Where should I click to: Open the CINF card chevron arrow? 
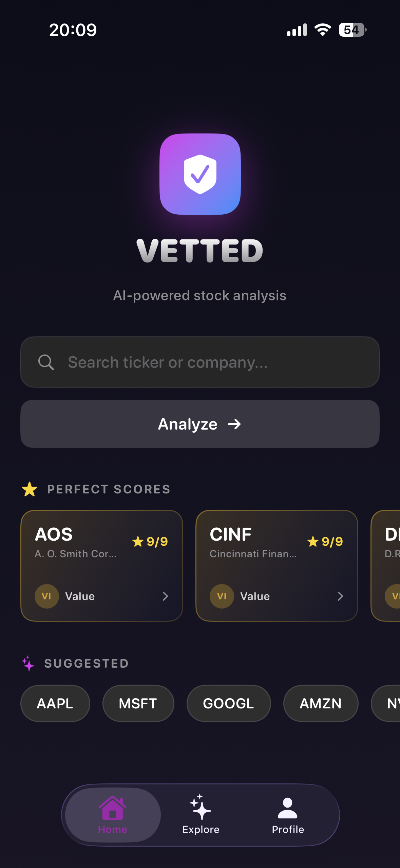pyautogui.click(x=340, y=596)
